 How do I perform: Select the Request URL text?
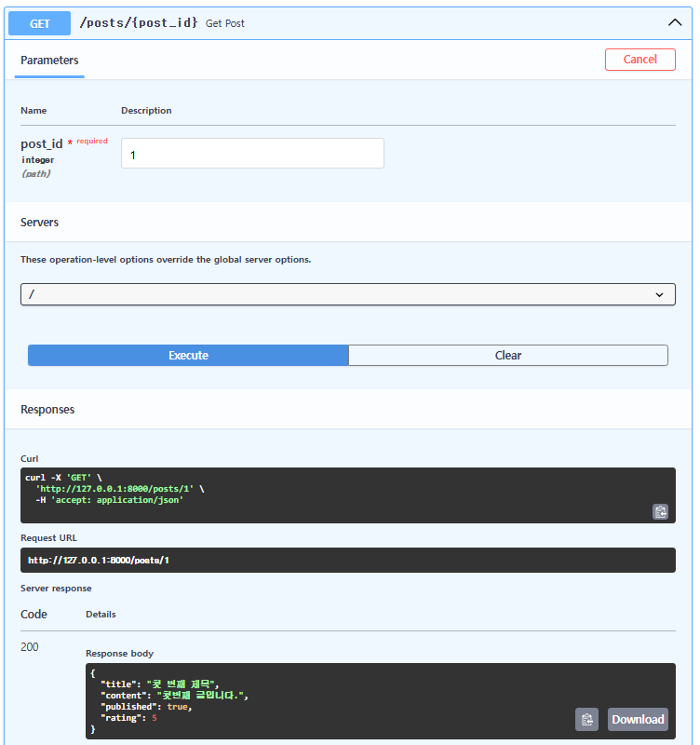(99, 561)
